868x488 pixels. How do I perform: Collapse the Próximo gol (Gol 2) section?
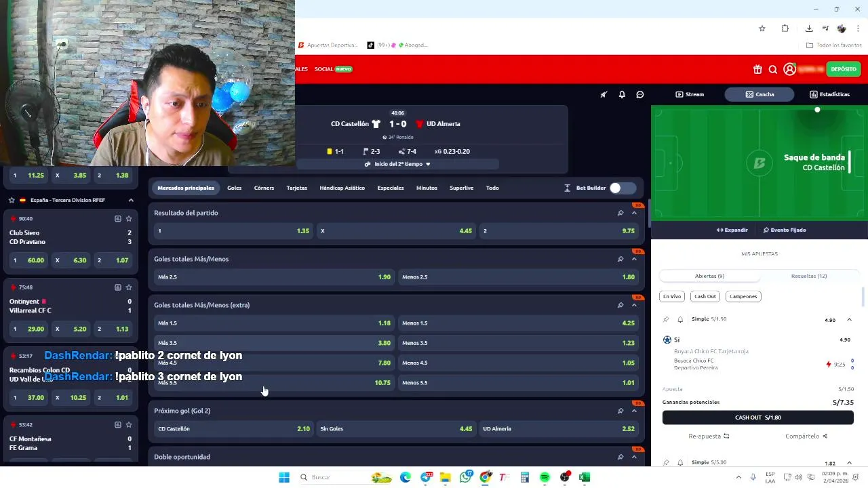point(634,411)
